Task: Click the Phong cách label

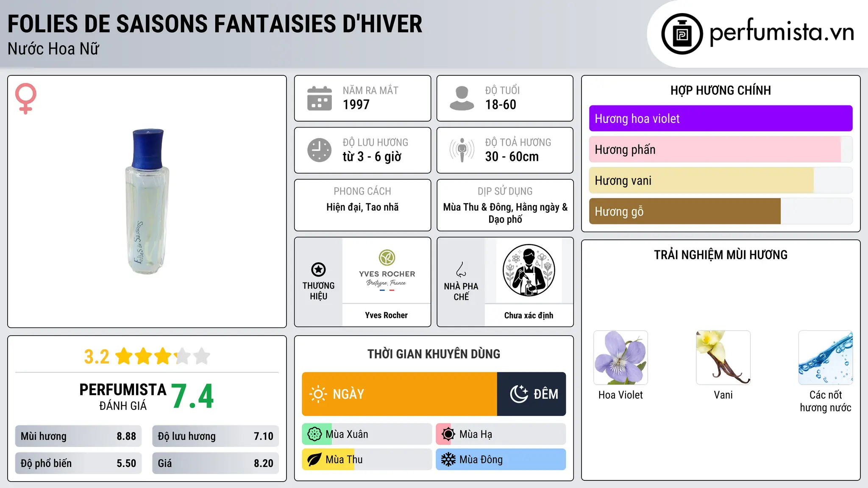Action: 362,191
